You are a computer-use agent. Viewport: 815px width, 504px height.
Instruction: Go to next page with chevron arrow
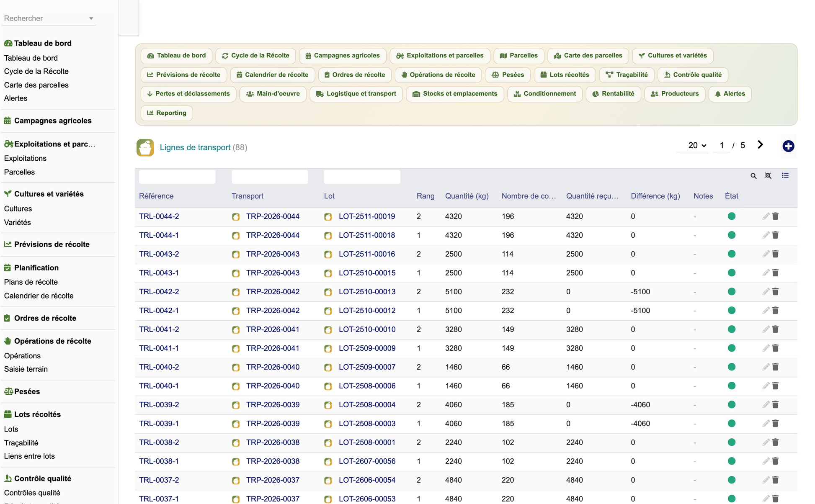click(x=761, y=145)
